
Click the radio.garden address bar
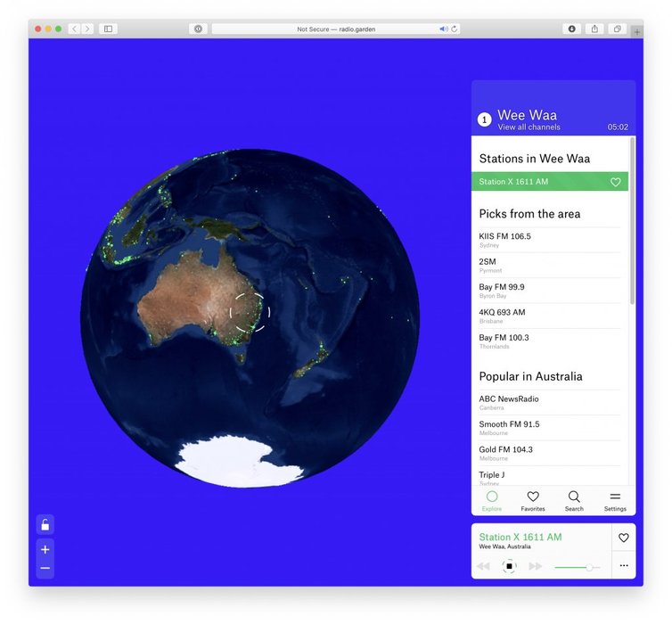tap(336, 29)
